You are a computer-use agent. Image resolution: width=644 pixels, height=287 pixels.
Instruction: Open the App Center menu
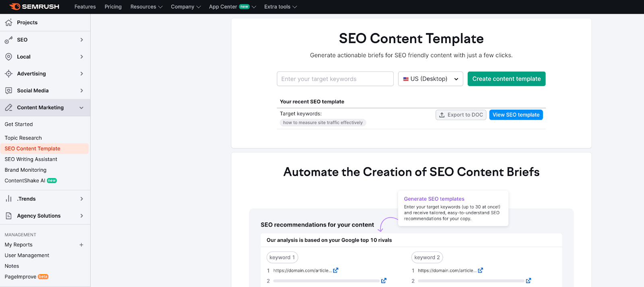coord(232,7)
